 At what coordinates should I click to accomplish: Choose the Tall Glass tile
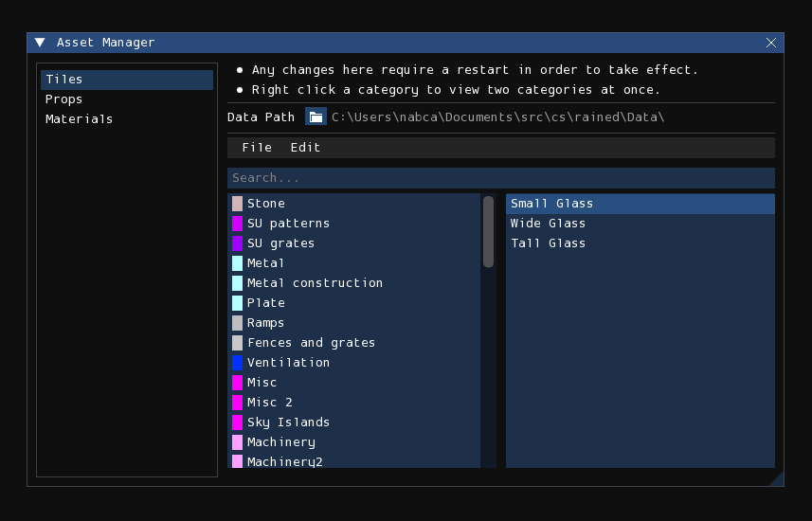[x=641, y=243]
